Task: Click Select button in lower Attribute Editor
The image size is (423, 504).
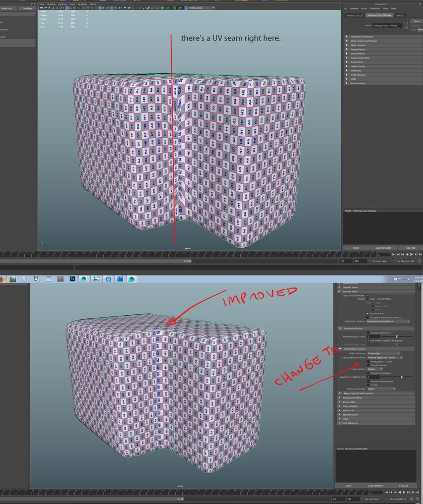Action: (348, 486)
